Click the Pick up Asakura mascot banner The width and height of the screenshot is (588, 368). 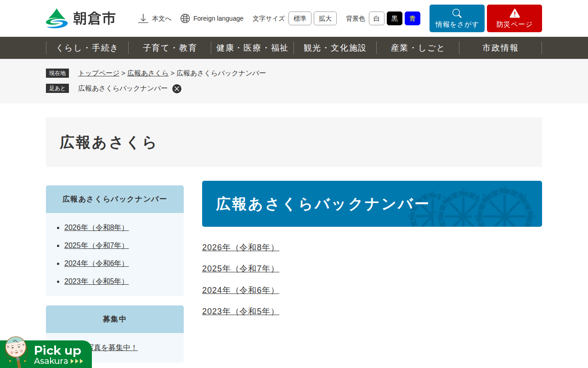point(46,353)
